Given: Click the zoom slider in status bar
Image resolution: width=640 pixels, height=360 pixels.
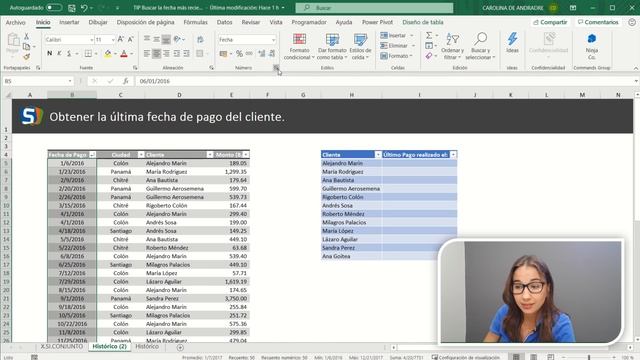Looking at the screenshot, I should (589, 357).
